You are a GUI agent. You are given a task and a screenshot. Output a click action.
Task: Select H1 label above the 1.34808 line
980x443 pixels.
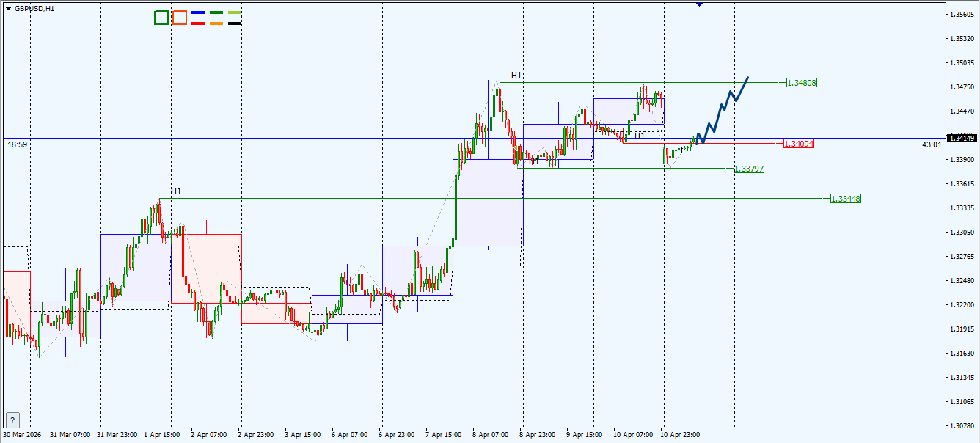tap(517, 76)
